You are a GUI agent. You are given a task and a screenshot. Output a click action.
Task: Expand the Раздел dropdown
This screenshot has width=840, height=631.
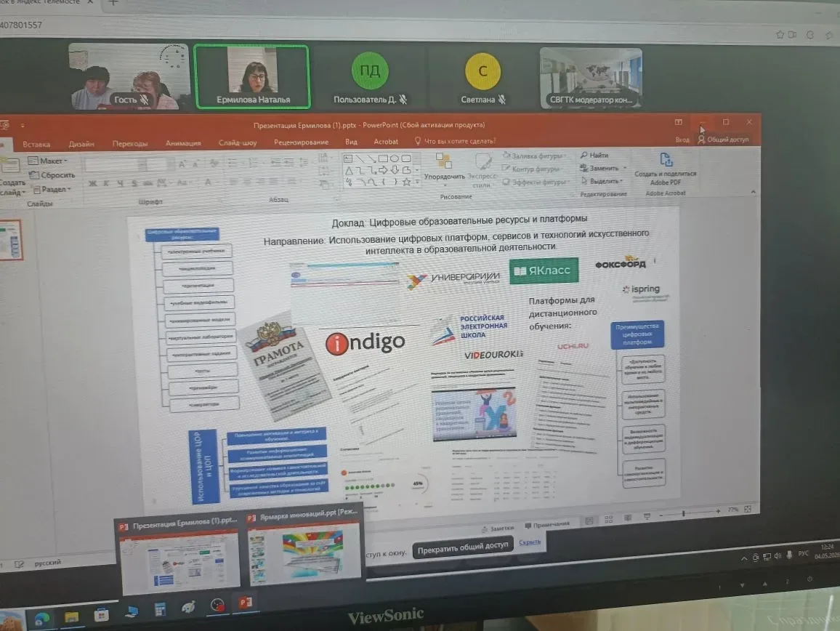pos(52,189)
